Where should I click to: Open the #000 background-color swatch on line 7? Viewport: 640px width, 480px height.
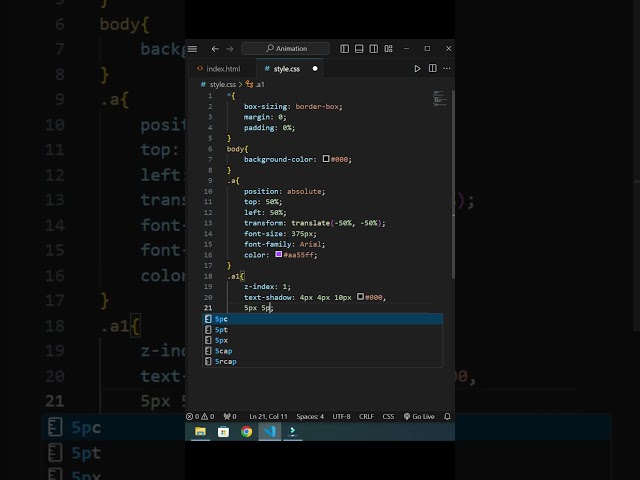[x=326, y=159]
